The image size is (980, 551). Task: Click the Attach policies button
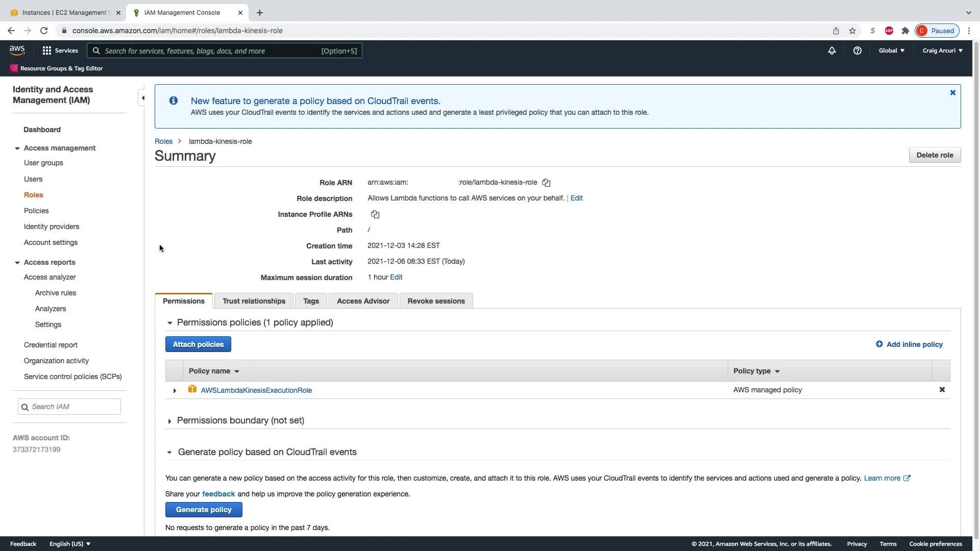[198, 344]
